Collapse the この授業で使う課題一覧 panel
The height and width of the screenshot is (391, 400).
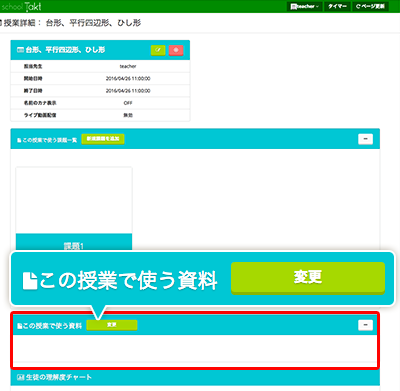[365, 139]
